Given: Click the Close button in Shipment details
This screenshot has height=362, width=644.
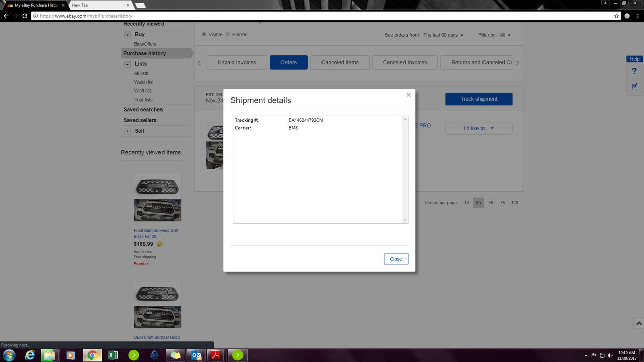Looking at the screenshot, I should click(x=396, y=259).
